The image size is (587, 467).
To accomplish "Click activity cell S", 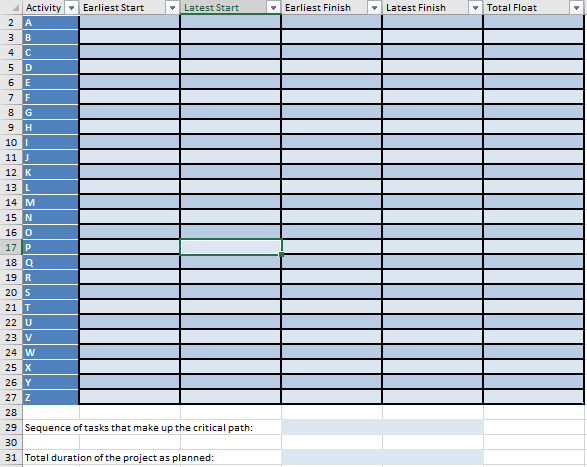I will coord(51,292).
